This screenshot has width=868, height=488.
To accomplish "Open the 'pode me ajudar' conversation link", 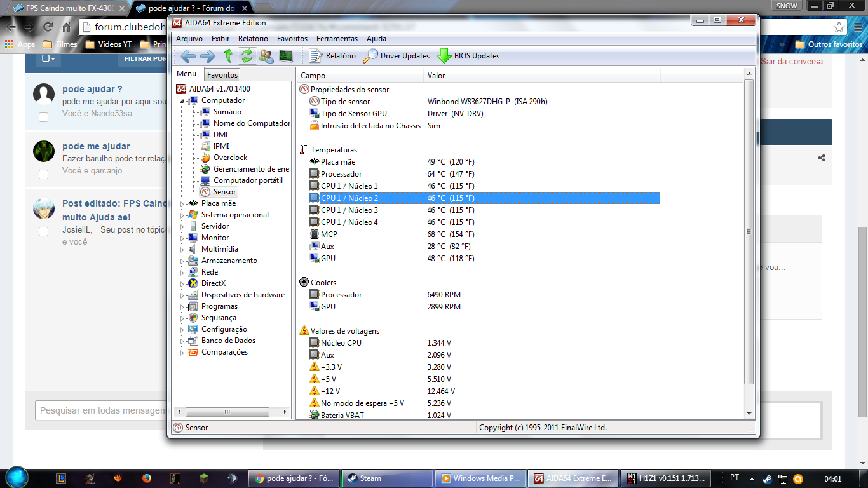I will (x=96, y=146).
